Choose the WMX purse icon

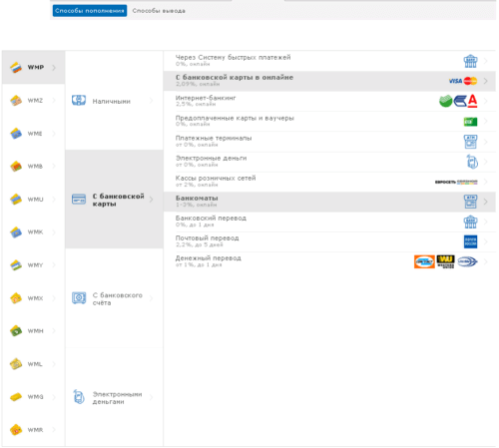coord(16,298)
